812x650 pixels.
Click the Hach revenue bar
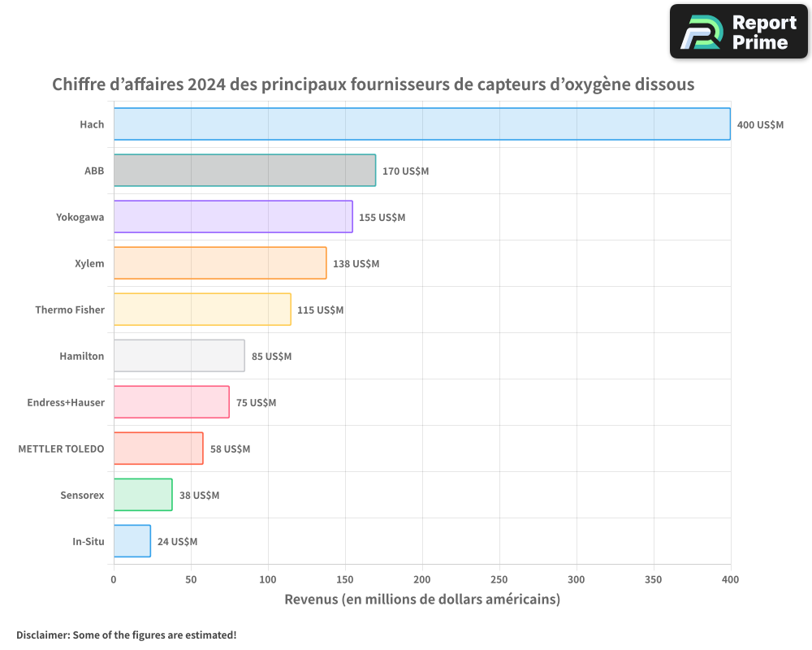click(x=421, y=124)
